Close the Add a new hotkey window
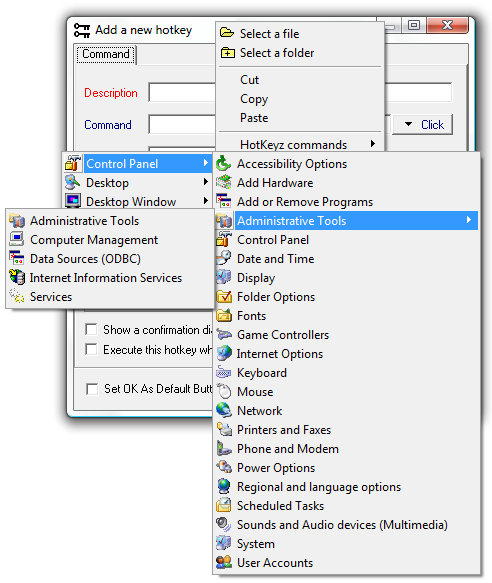Image resolution: width=492 pixels, height=583 pixels. (447, 25)
